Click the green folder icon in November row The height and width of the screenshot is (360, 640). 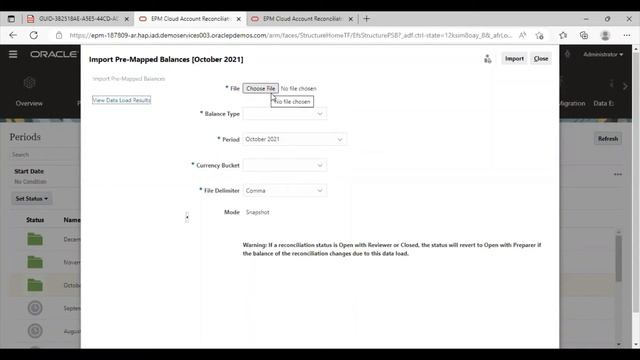coord(35,262)
